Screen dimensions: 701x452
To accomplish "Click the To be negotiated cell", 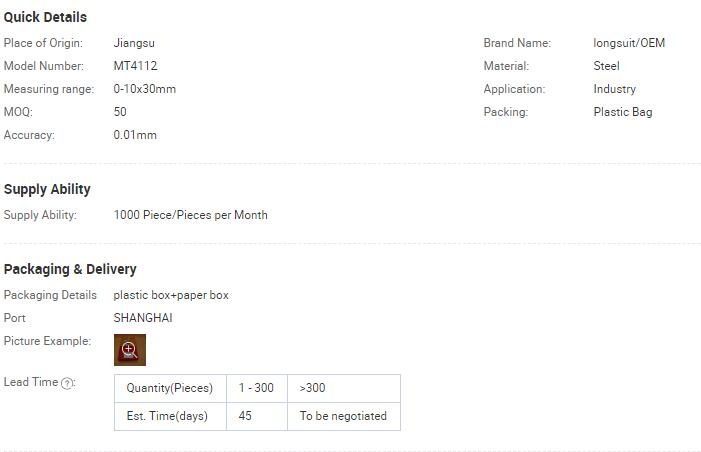I will click(344, 416).
